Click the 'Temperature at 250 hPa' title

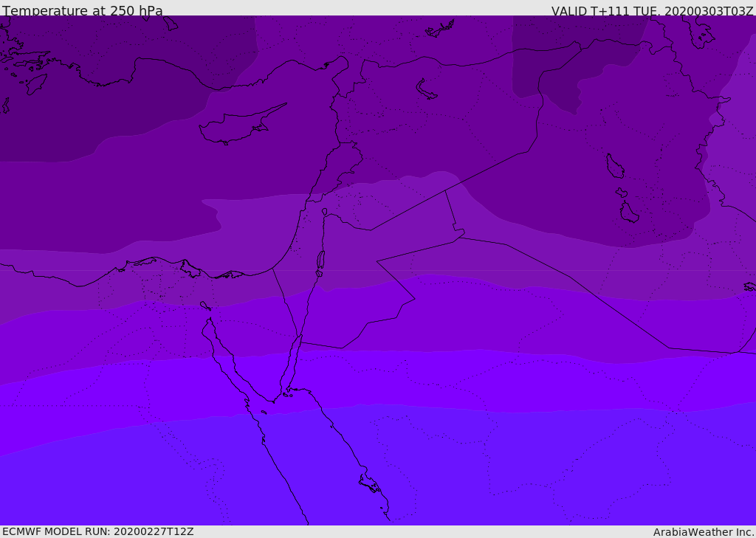click(83, 10)
